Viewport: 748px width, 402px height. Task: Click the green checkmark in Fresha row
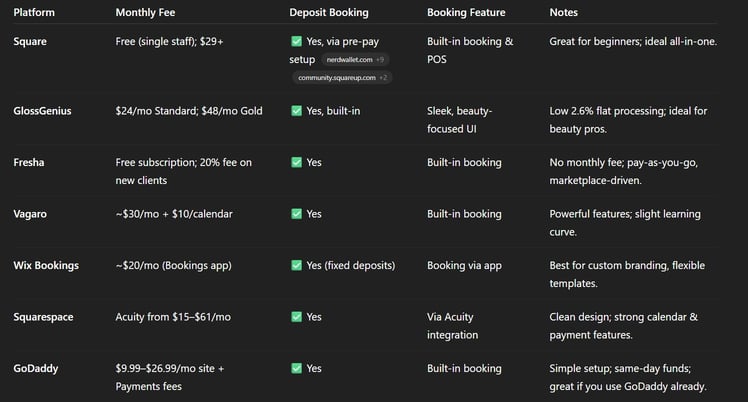tap(296, 163)
